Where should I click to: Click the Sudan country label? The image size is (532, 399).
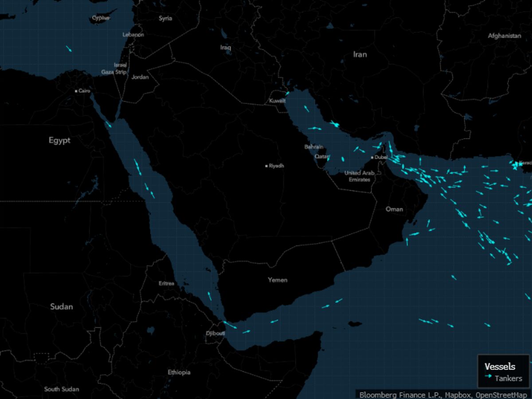click(62, 306)
